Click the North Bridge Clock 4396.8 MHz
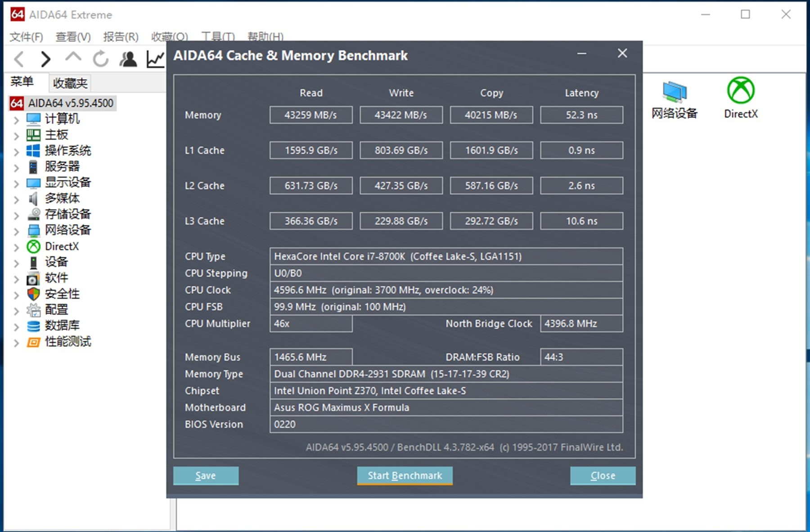The image size is (810, 532). point(582,324)
